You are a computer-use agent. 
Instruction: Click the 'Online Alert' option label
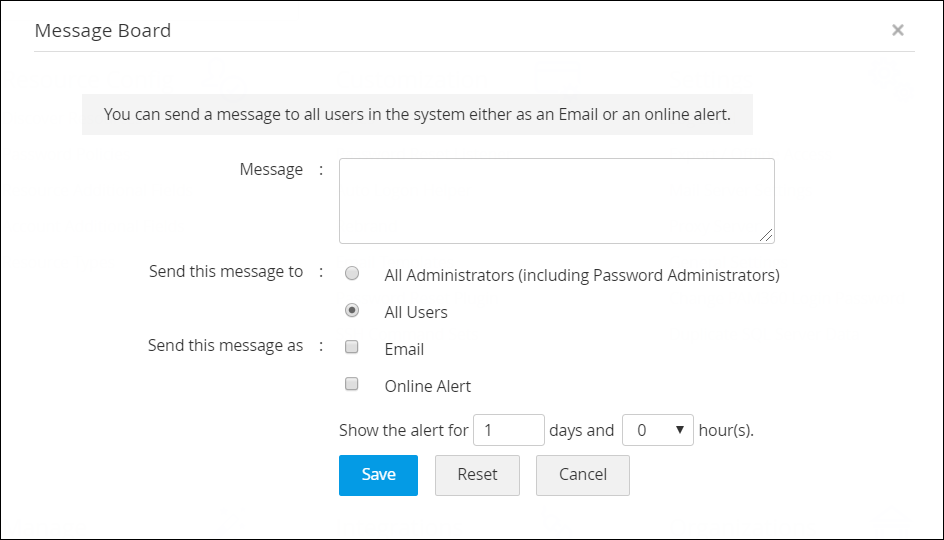coord(427,386)
